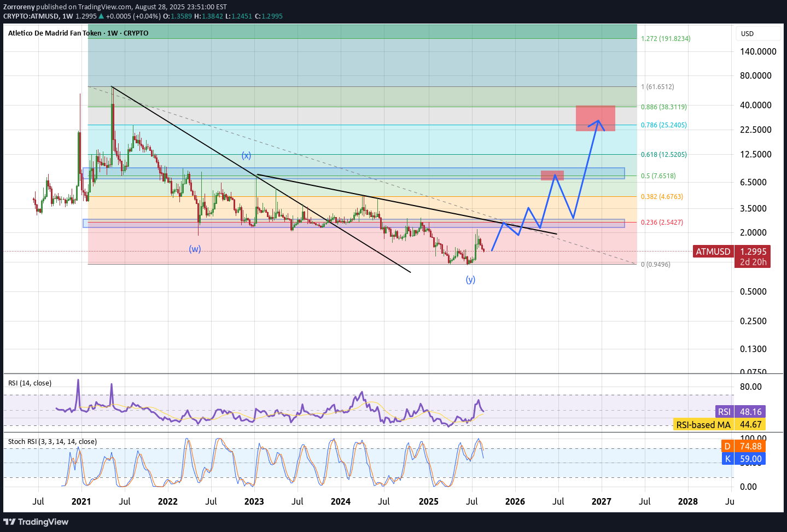Select the 0.382 (4.6763) Fibonacci label

point(662,196)
